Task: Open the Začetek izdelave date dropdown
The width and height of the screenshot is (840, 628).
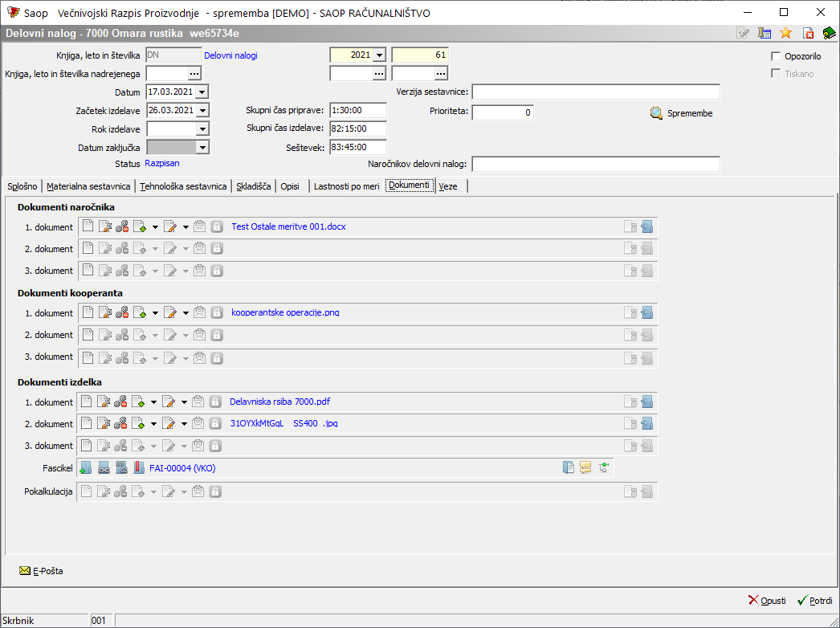Action: (x=202, y=110)
